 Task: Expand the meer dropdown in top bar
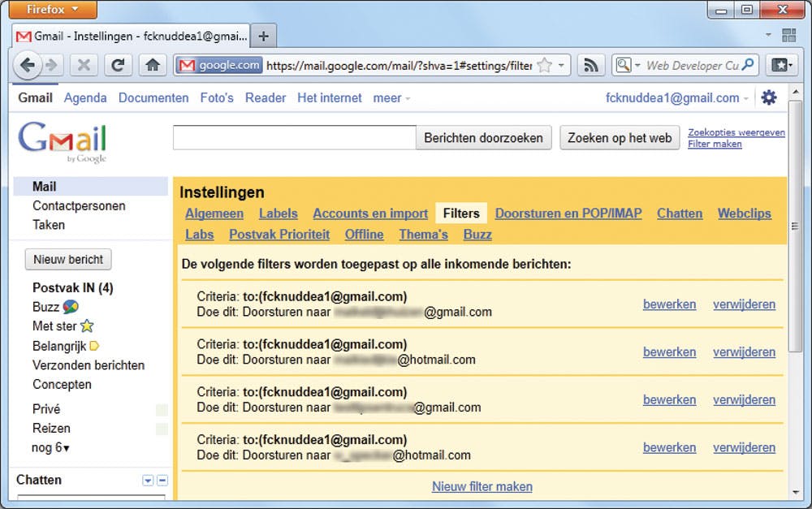391,98
